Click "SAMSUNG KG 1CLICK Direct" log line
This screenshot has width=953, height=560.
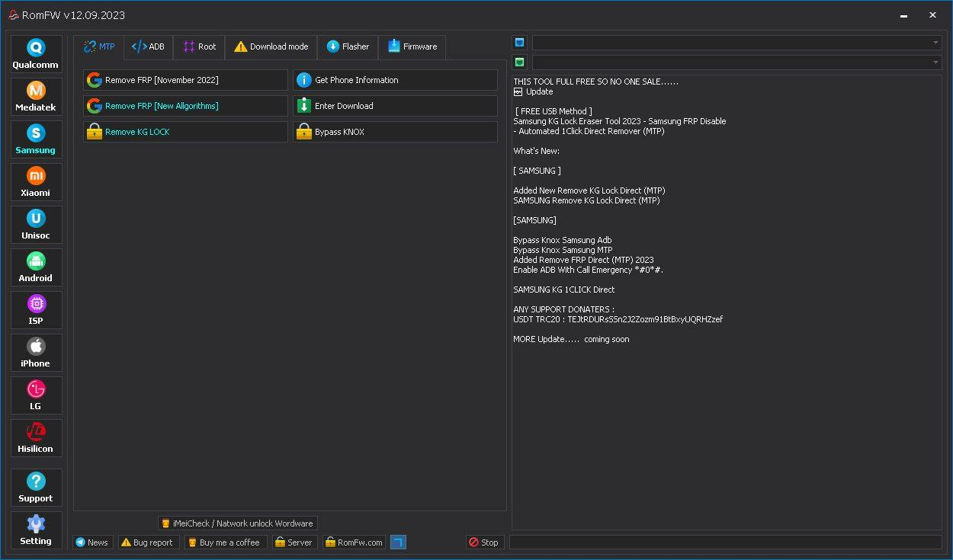[564, 290]
